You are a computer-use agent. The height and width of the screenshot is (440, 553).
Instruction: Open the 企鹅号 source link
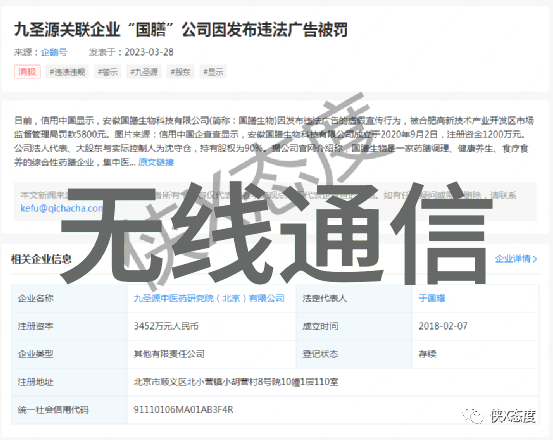click(54, 52)
